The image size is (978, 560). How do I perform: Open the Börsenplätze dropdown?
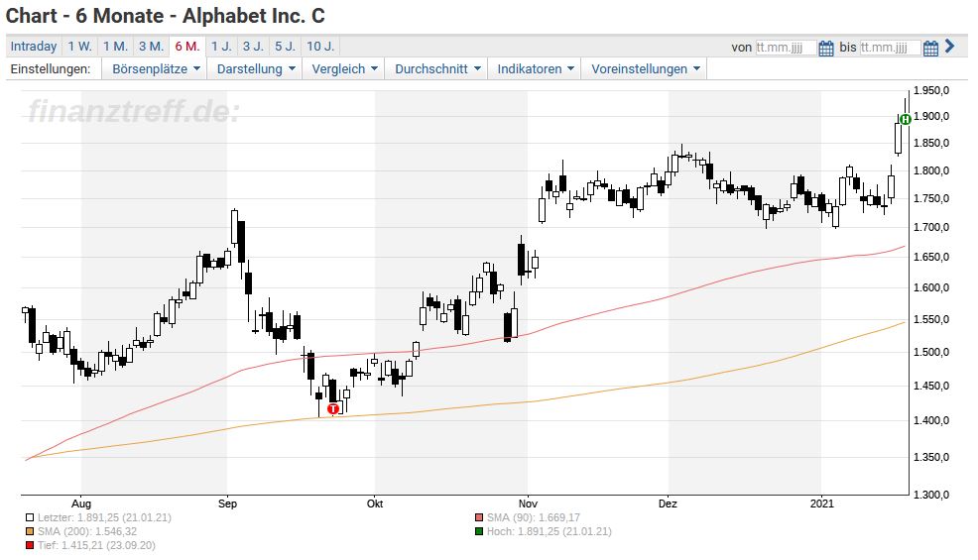coord(156,69)
